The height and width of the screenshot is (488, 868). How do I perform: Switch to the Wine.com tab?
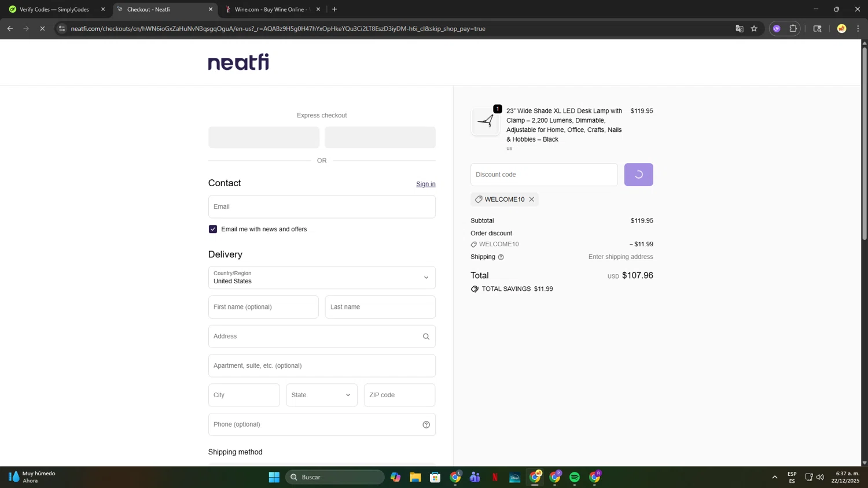[272, 9]
